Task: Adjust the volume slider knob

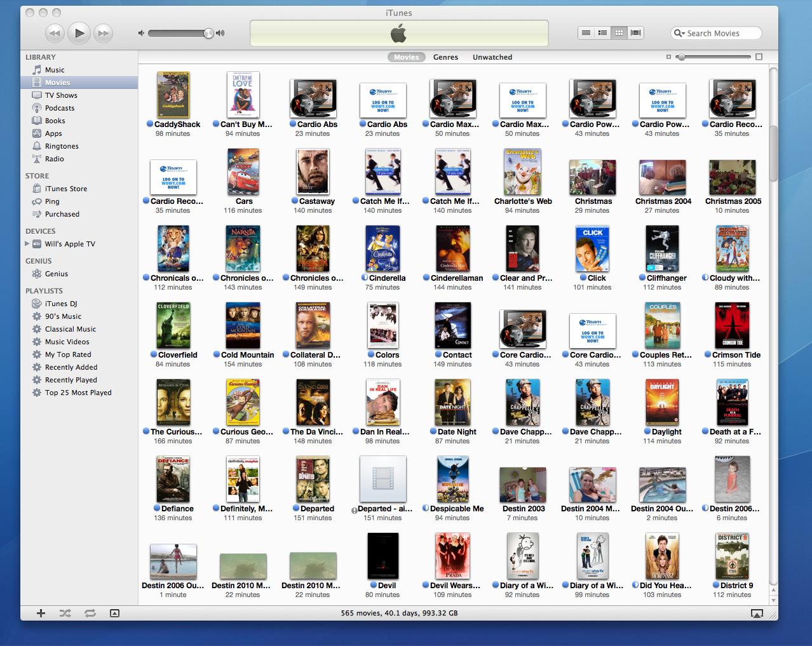Action: 208,33
